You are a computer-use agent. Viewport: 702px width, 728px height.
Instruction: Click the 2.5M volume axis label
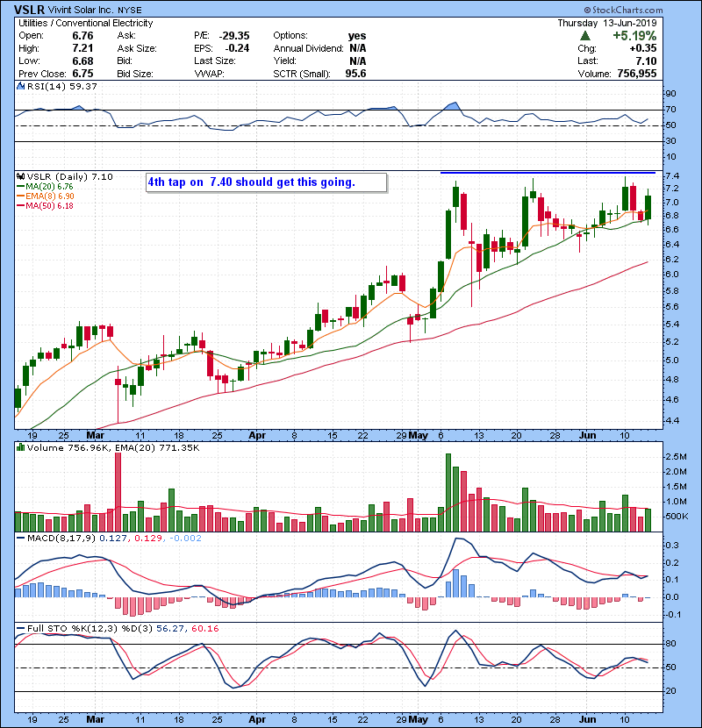pos(676,457)
